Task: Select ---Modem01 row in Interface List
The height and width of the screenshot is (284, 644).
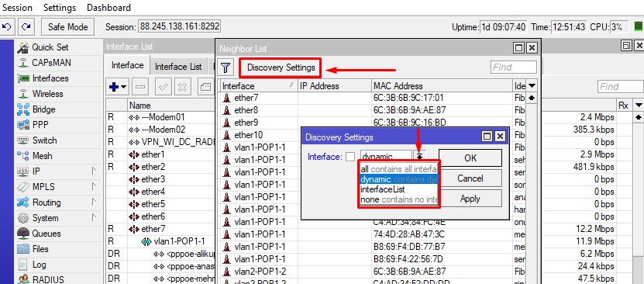Action: click(160, 117)
